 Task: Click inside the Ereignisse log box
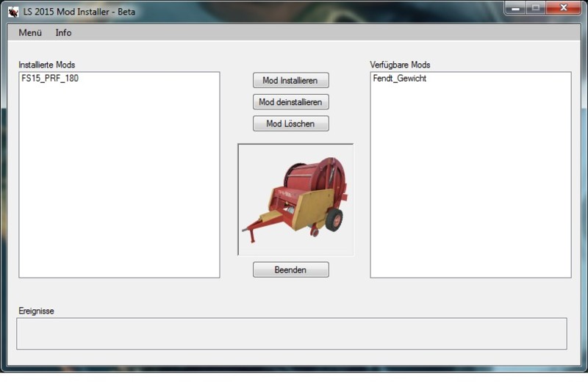click(x=291, y=333)
